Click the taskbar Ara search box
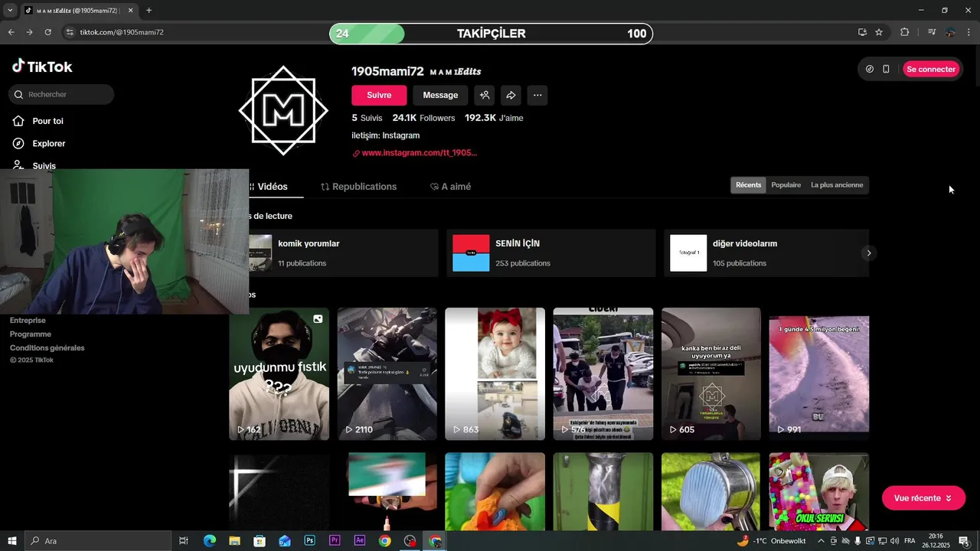Screen dimensions: 980x551 click(97, 541)
